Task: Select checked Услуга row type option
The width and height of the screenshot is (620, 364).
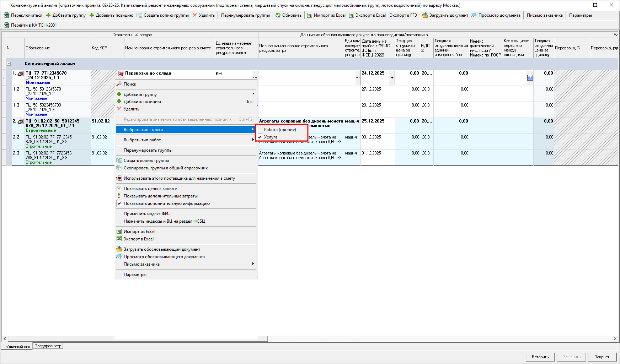Action: click(271, 137)
